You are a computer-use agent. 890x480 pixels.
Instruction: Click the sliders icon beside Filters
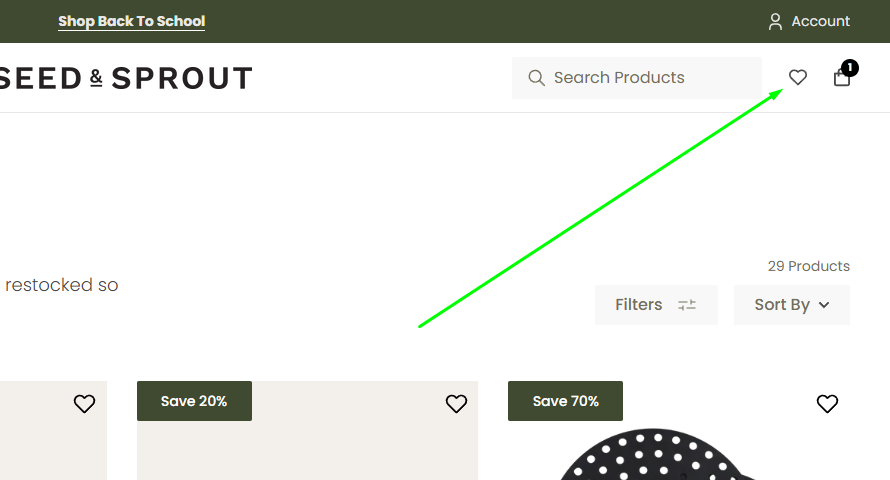point(687,305)
